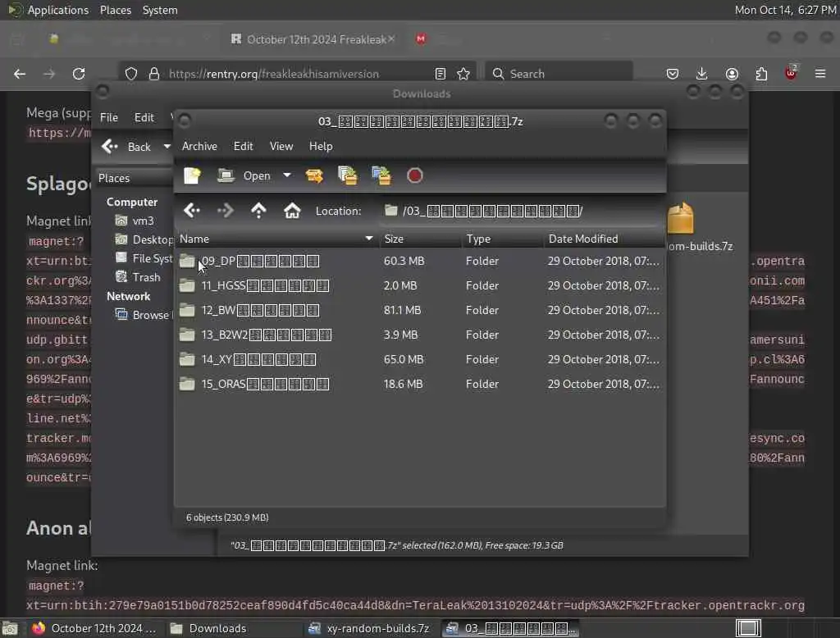Screen dimensions: 840x638
Task: Click the browser Forward arrow button
Action: point(49,74)
